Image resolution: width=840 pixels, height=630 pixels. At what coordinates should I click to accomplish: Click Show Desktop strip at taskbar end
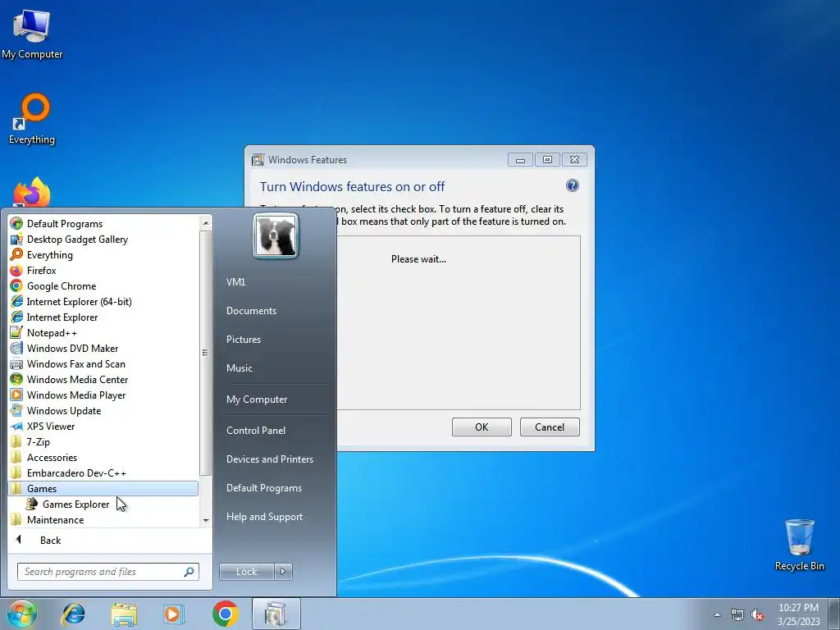coord(833,614)
